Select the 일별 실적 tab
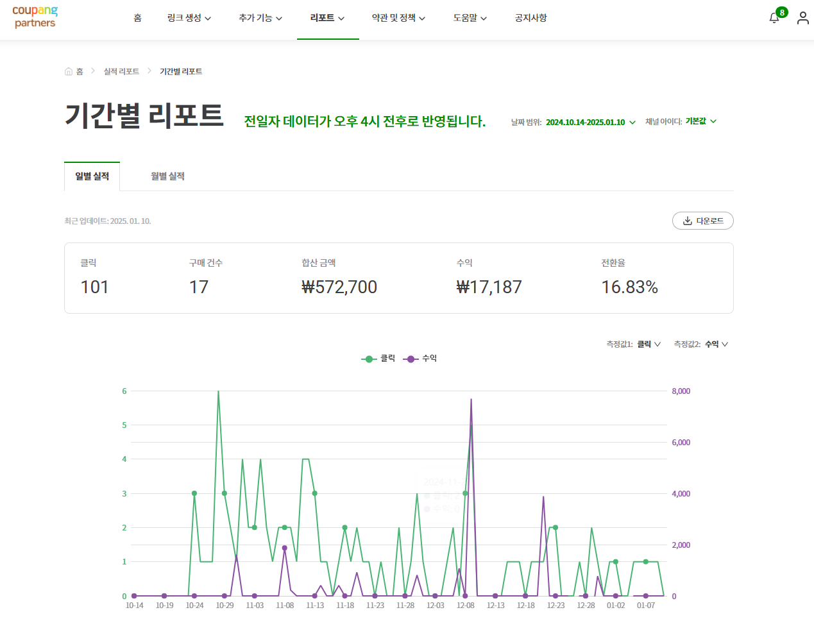The width and height of the screenshot is (814, 644). (x=92, y=176)
